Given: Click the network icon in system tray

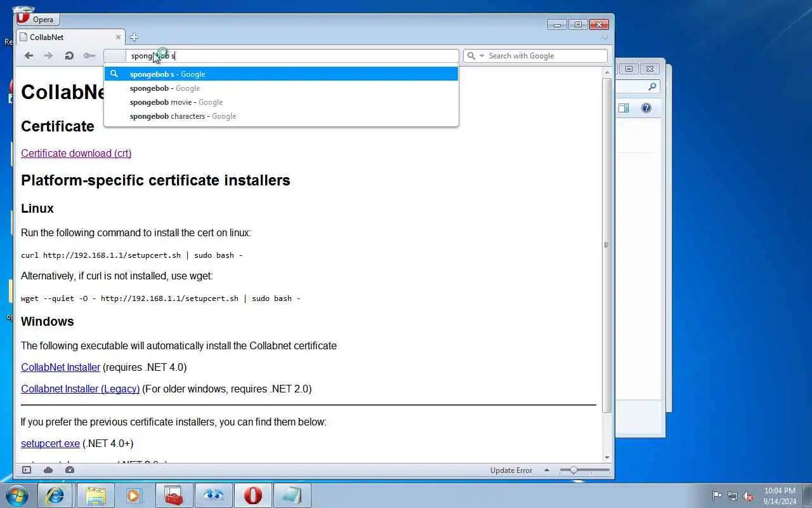Looking at the screenshot, I should (733, 496).
